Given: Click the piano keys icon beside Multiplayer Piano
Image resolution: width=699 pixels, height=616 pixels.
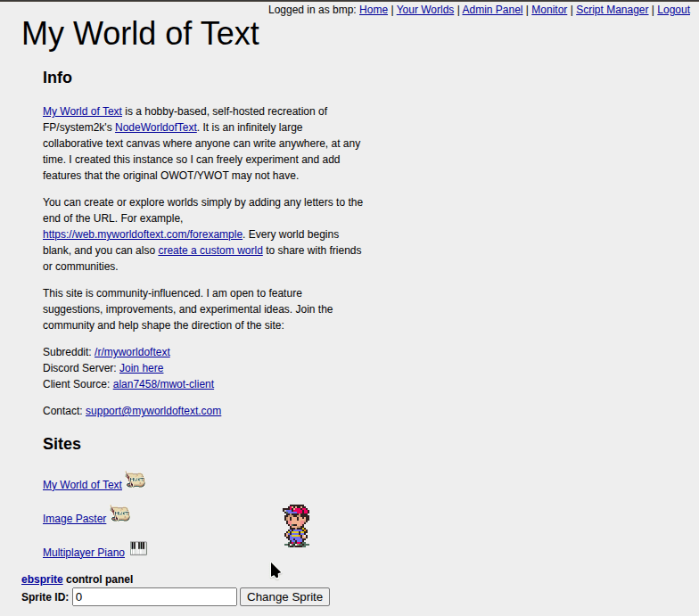Looking at the screenshot, I should click(138, 548).
